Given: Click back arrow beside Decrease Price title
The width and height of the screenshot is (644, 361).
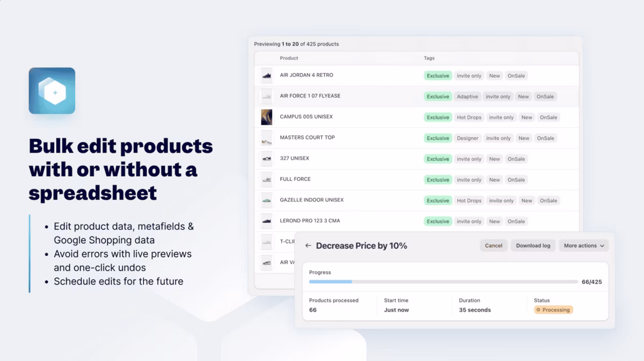Looking at the screenshot, I should (x=308, y=246).
